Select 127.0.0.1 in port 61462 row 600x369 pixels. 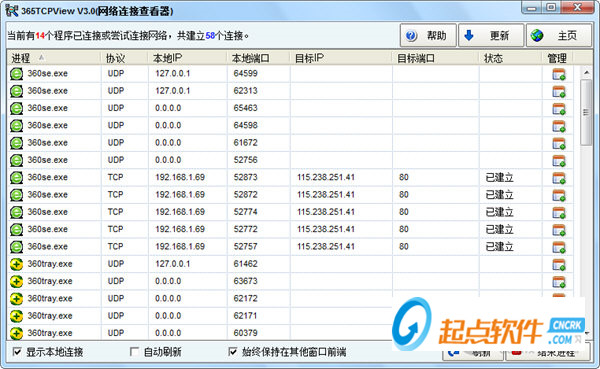pos(173,264)
